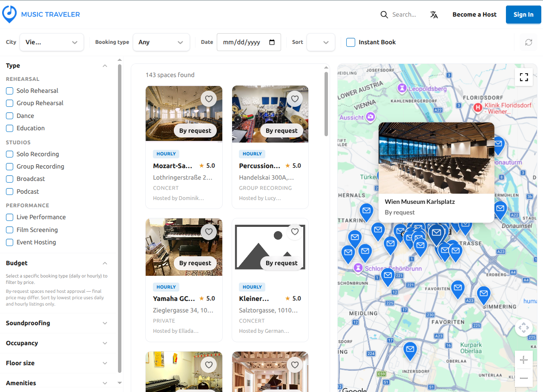Viewport: 543px width, 392px height.
Task: Click the map pin near Ottakring
Action: pyautogui.click(x=366, y=212)
